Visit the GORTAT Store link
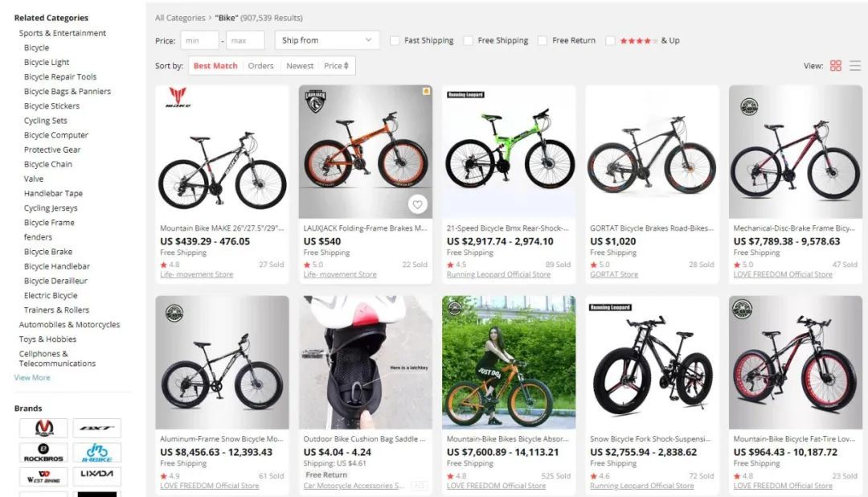868x497 pixels. click(x=613, y=274)
